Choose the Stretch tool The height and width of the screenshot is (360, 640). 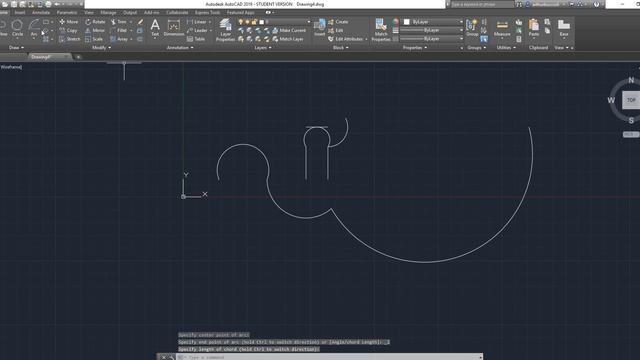pyautogui.click(x=69, y=39)
